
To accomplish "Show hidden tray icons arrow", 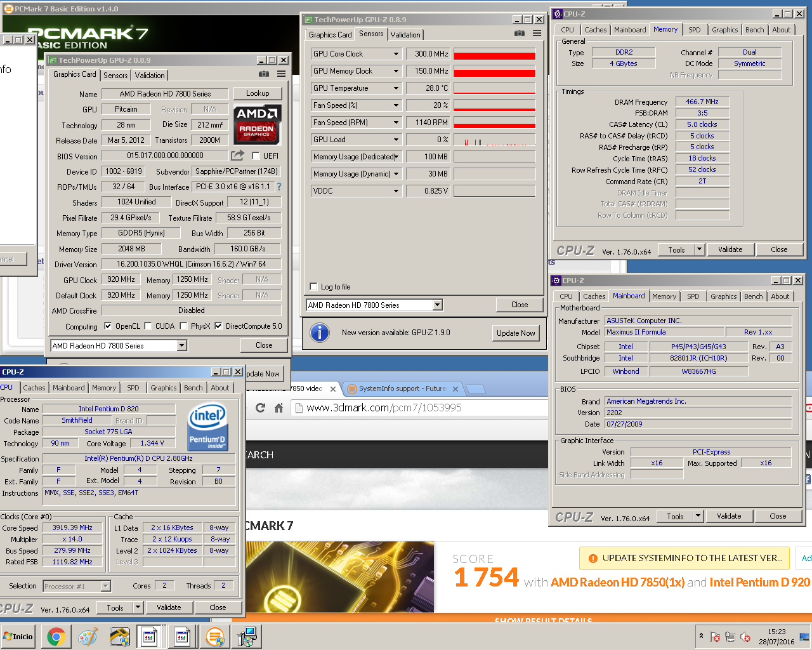I will point(701,636).
